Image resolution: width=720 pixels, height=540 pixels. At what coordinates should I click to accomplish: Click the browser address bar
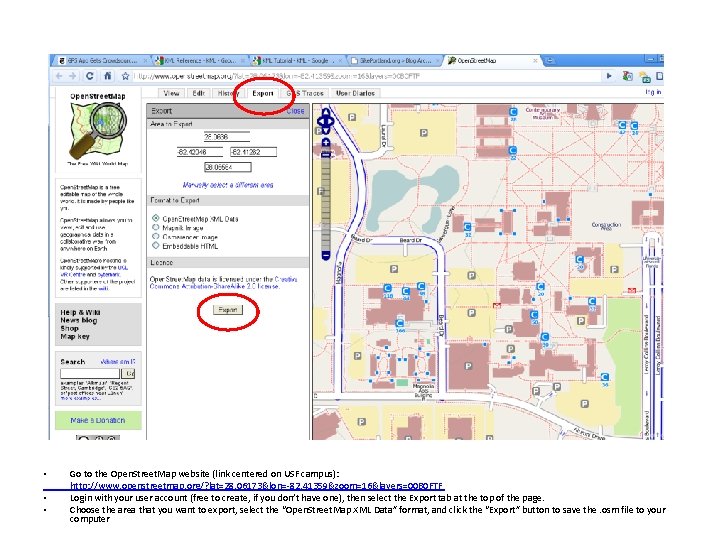coord(367,76)
